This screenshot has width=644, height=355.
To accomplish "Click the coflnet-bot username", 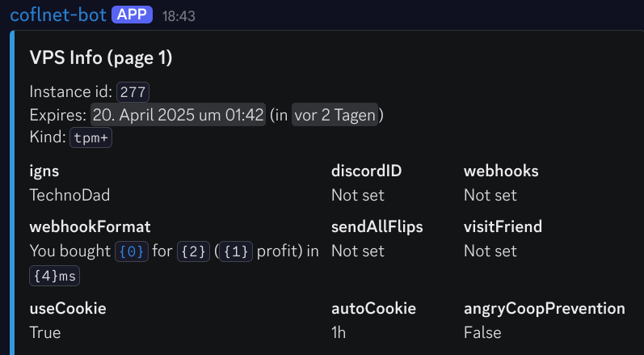I will click(x=57, y=15).
